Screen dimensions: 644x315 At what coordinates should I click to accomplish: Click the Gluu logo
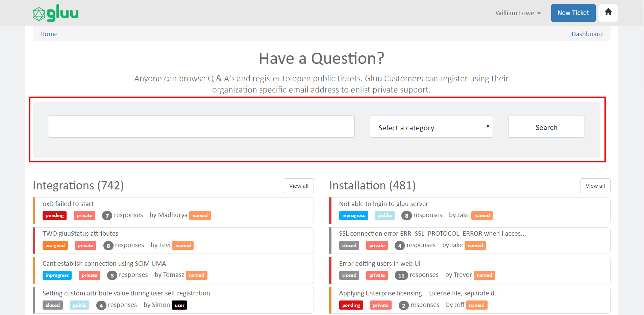pyautogui.click(x=56, y=13)
